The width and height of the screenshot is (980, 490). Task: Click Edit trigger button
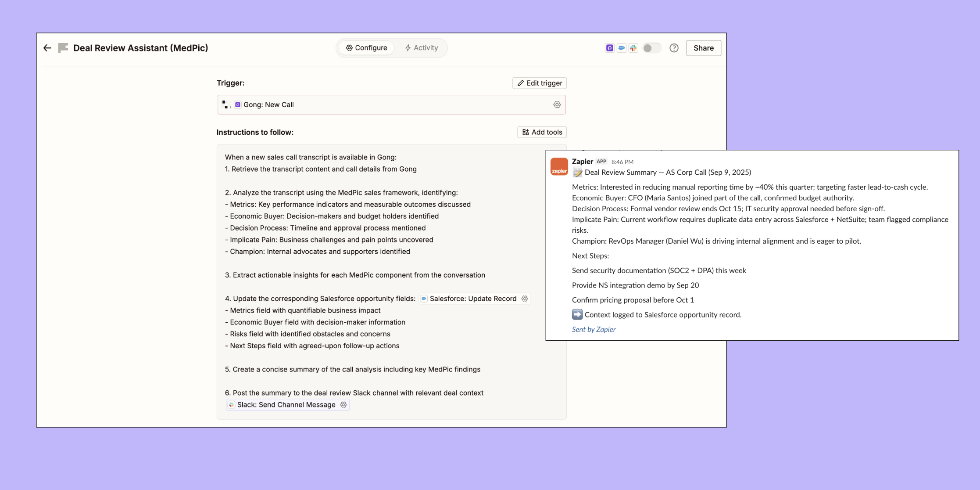540,83
